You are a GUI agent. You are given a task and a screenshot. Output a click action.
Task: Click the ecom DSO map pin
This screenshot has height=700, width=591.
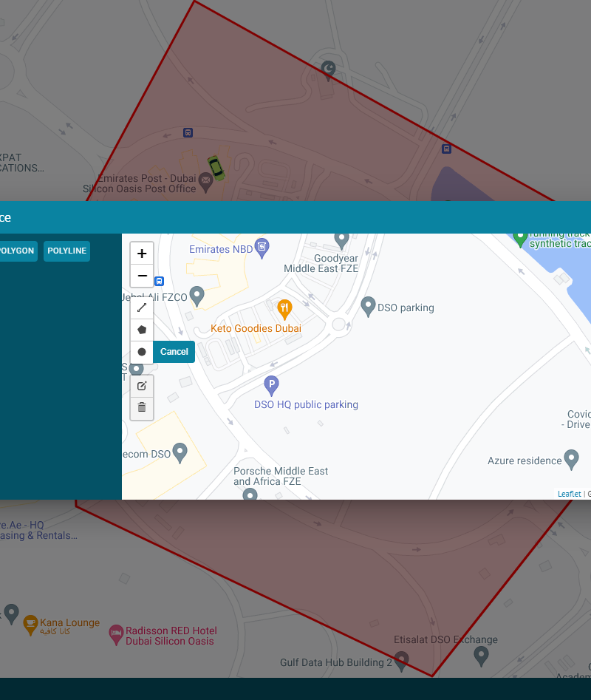point(180,453)
